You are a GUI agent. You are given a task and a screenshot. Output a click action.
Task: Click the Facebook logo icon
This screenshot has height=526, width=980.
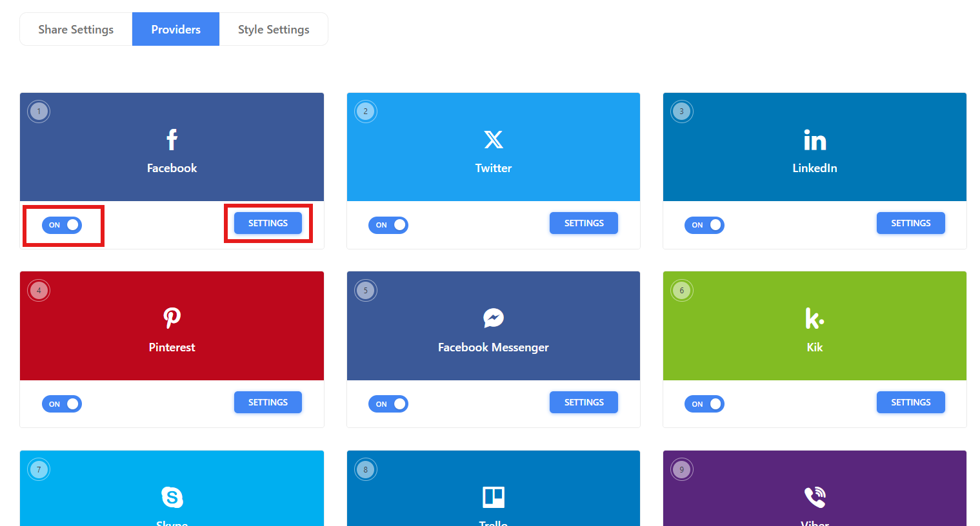click(x=172, y=139)
